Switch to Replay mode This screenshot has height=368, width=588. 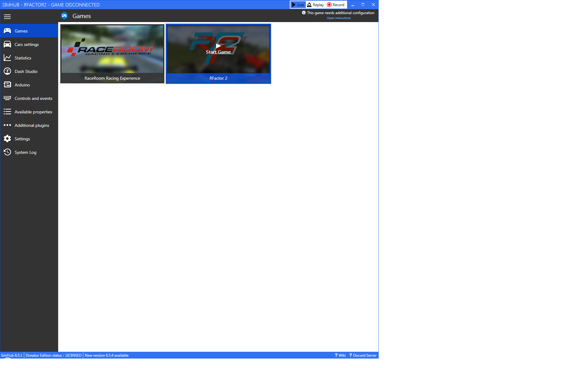[x=316, y=5]
